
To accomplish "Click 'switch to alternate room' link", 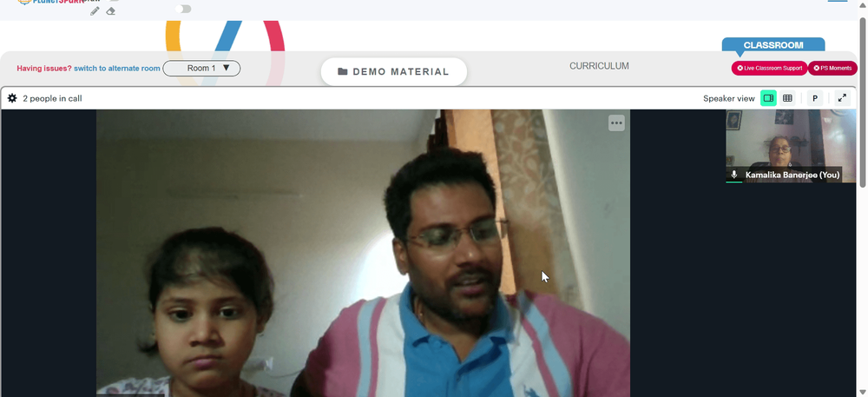I will pyautogui.click(x=117, y=68).
